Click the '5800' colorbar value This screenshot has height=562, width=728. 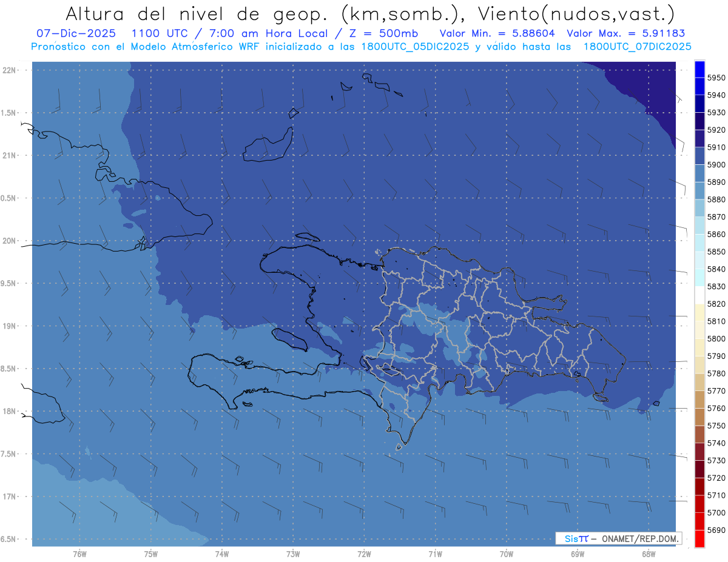tap(716, 338)
